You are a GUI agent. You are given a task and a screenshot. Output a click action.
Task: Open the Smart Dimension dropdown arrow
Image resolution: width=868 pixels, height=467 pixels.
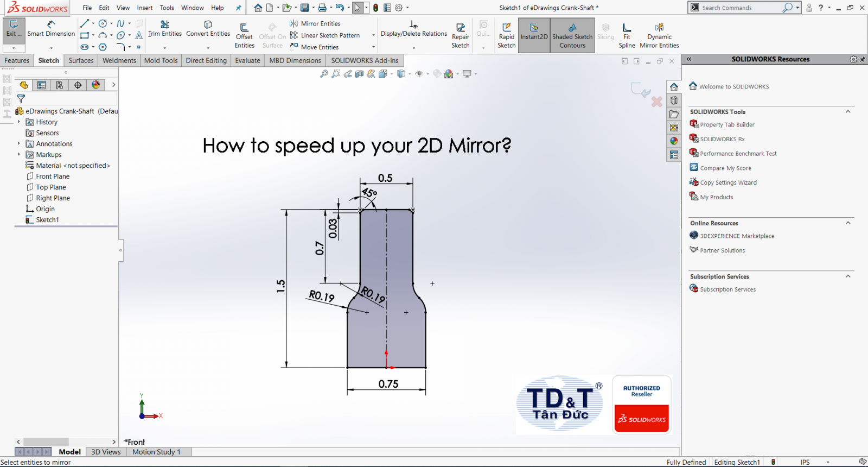(x=51, y=48)
